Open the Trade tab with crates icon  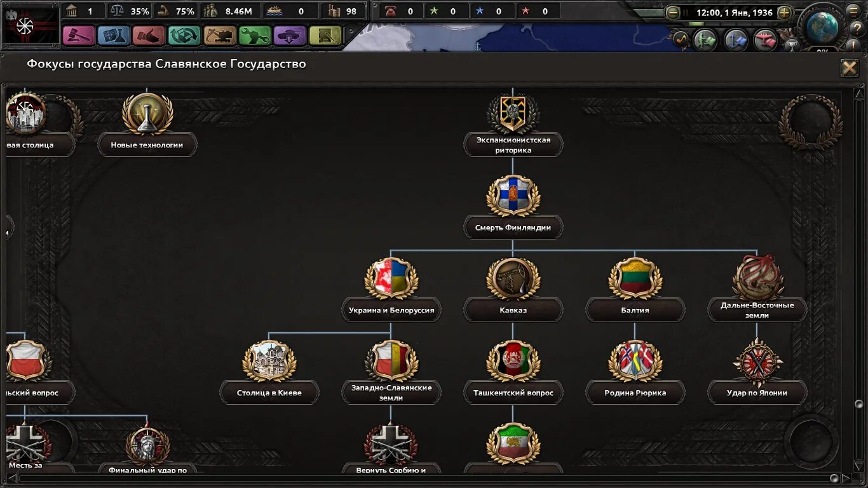[x=184, y=36]
